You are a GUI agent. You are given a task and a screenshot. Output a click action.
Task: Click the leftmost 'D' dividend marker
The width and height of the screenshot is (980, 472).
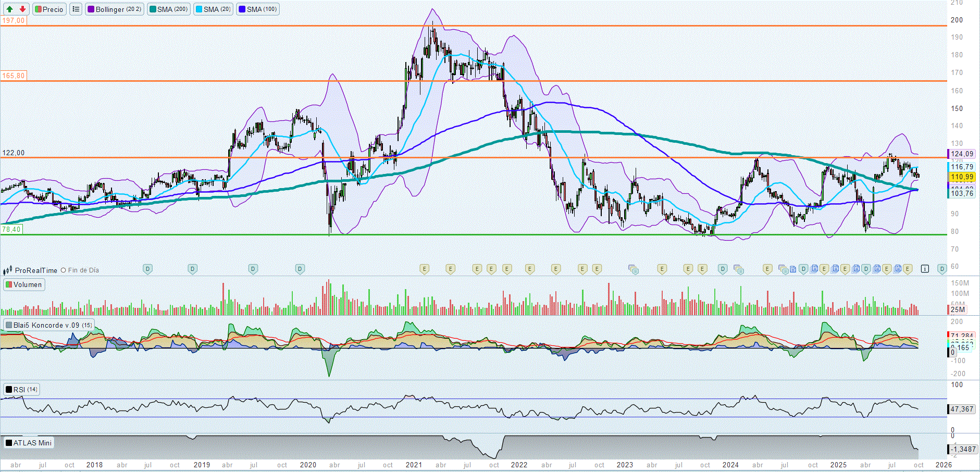[x=147, y=269]
